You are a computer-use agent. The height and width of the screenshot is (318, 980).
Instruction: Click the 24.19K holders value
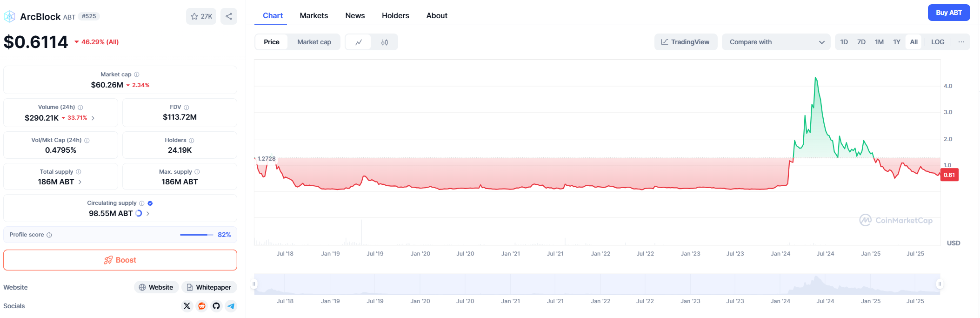180,150
